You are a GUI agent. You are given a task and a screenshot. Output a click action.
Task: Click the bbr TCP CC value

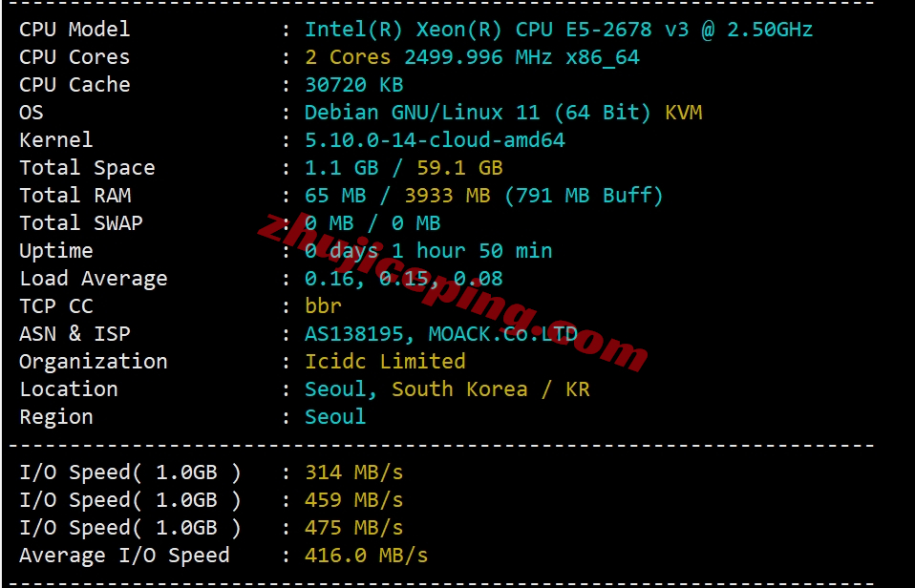click(323, 305)
